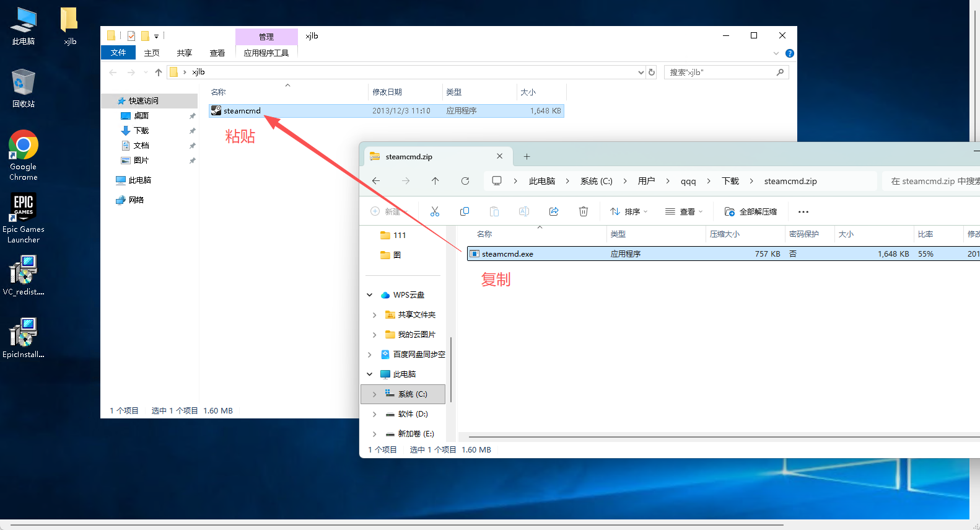Open the 文件 menu in xjlb window
This screenshot has height=530, width=980.
click(118, 53)
